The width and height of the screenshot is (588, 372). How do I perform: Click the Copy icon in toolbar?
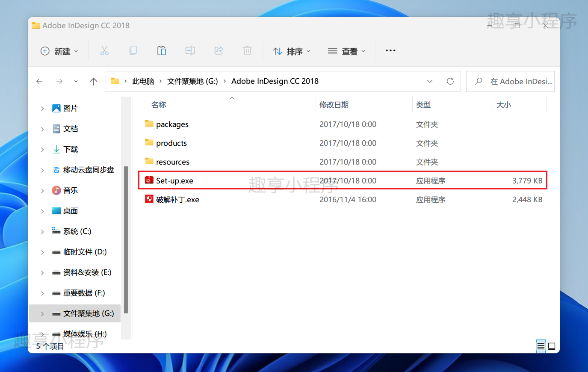(x=133, y=50)
